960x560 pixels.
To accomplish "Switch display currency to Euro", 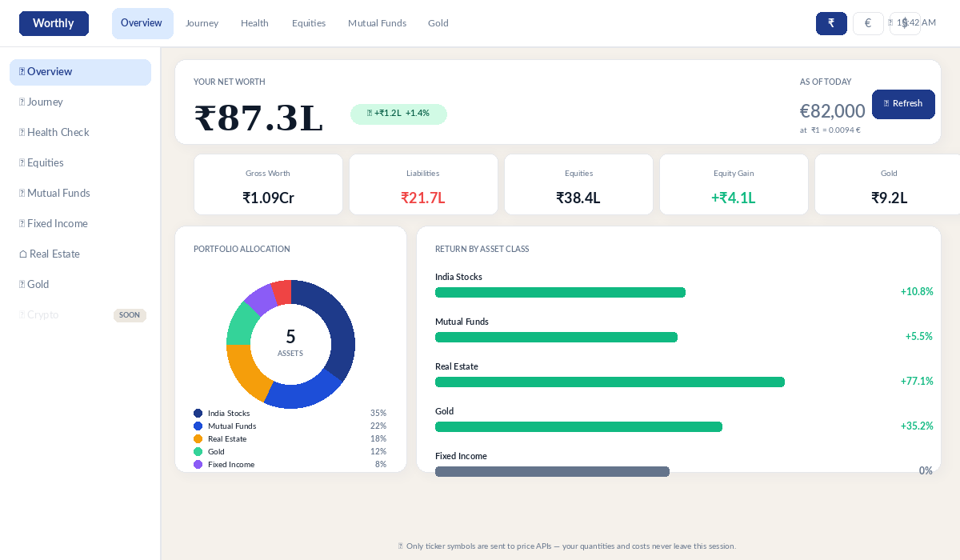I will [x=868, y=23].
